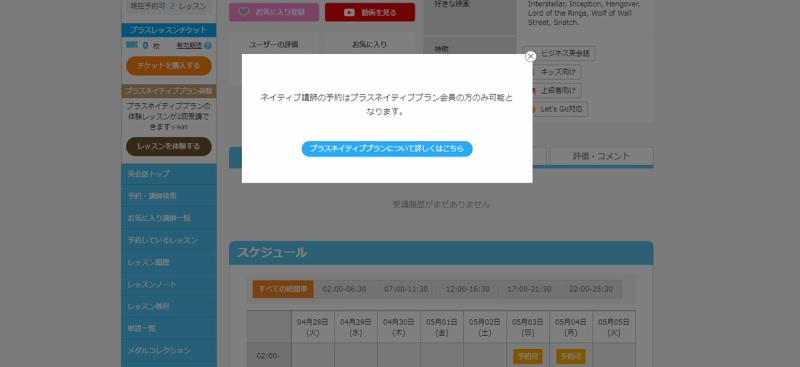Image resolution: width=800 pixels, height=367 pixels.
Task: Click the スケジュール section heading
Action: click(x=272, y=253)
